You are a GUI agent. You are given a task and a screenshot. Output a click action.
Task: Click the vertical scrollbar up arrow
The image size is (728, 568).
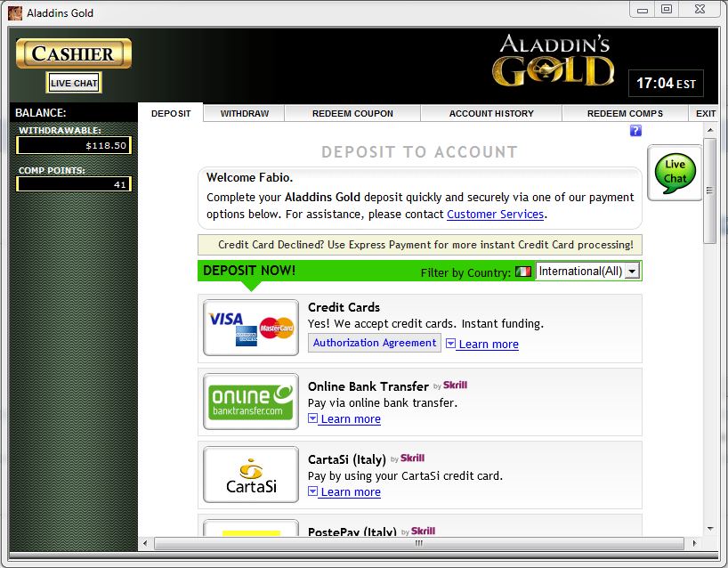pos(710,131)
